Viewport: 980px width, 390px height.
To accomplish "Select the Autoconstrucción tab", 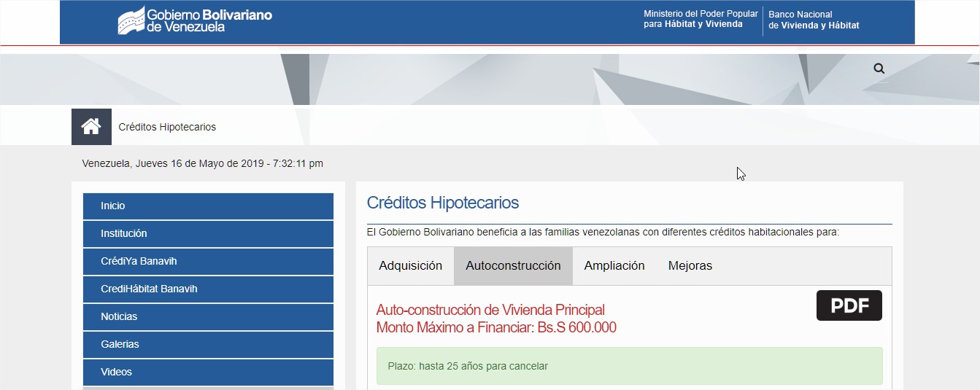I will pos(513,266).
